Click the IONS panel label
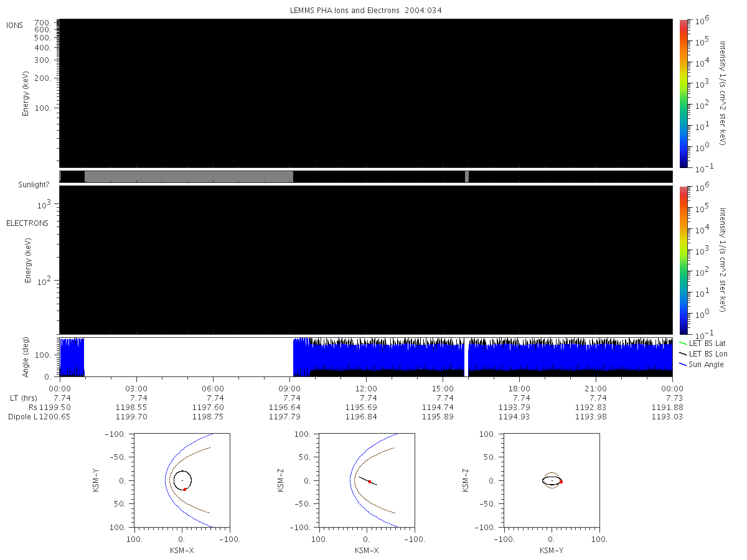 tap(16, 26)
